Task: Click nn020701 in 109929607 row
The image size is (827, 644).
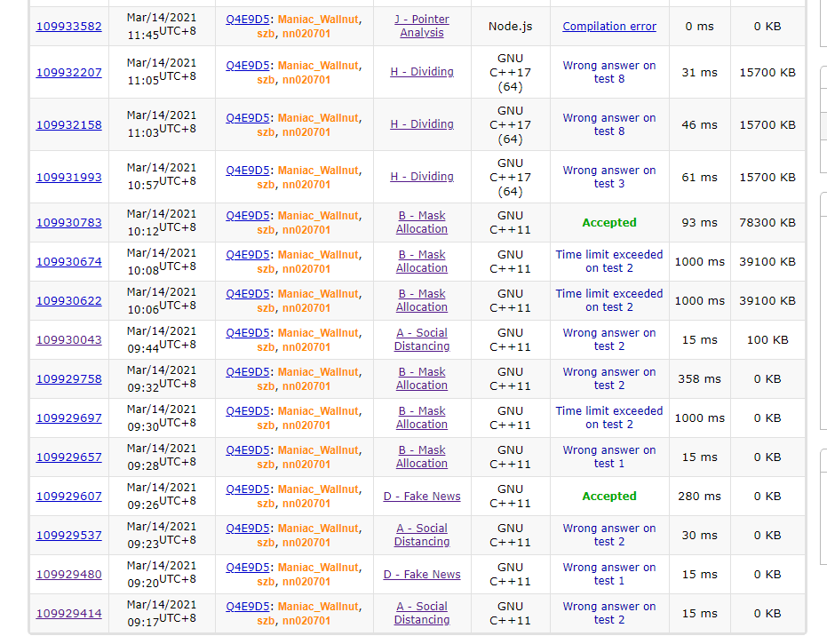Action: point(306,504)
